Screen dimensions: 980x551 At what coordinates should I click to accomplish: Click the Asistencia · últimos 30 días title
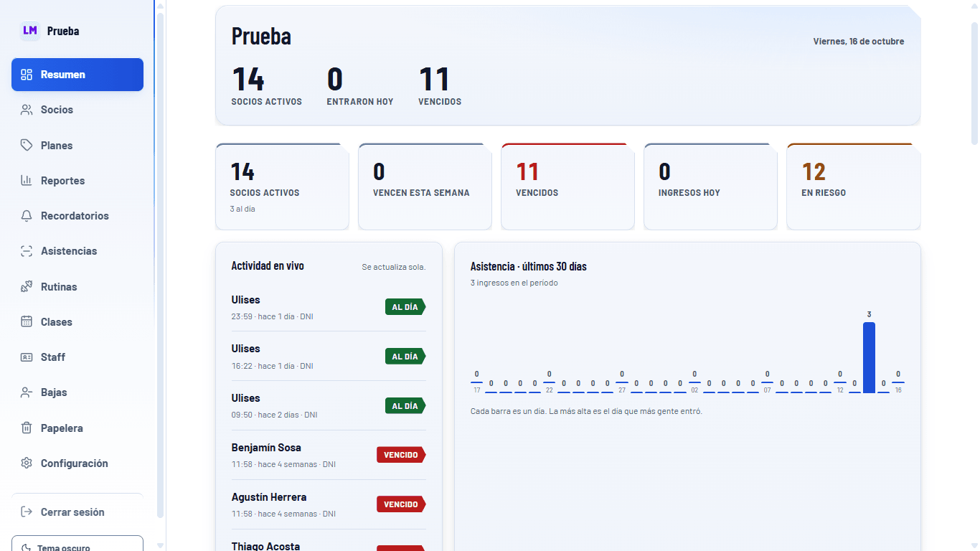coord(529,266)
